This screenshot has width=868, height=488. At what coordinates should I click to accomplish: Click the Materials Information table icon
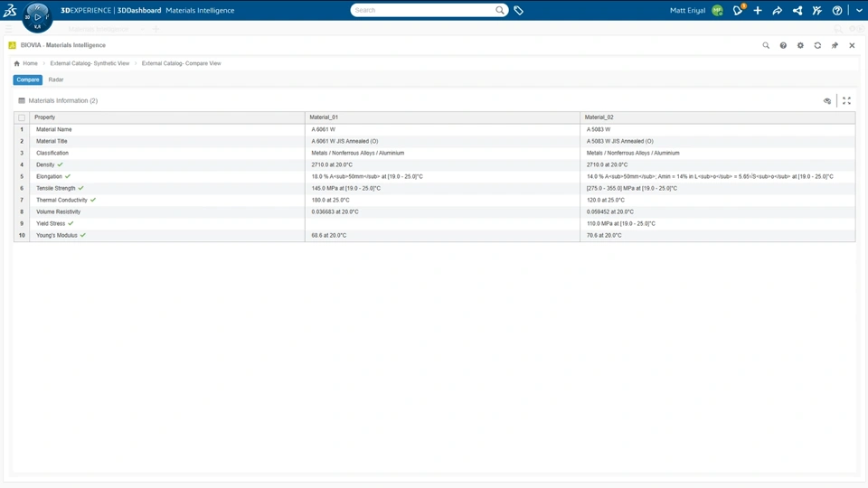(22, 100)
